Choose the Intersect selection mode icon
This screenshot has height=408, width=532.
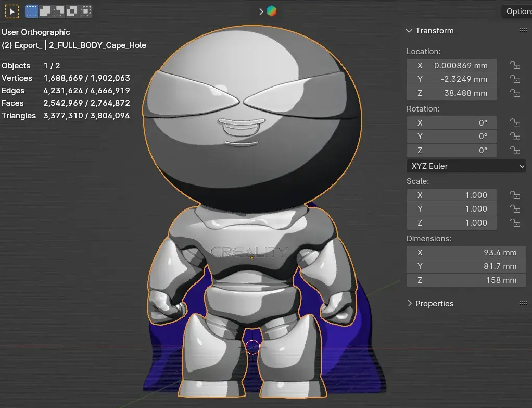click(x=86, y=10)
